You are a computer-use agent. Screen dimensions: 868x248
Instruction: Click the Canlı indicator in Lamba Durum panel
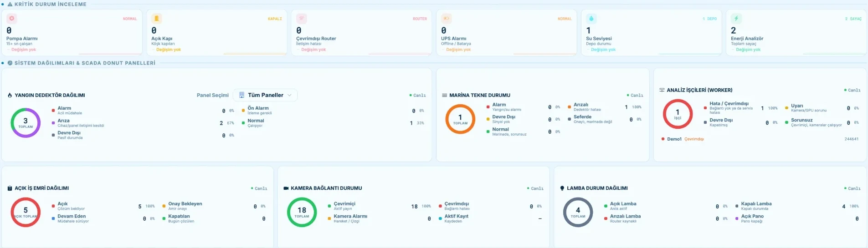tap(852, 188)
